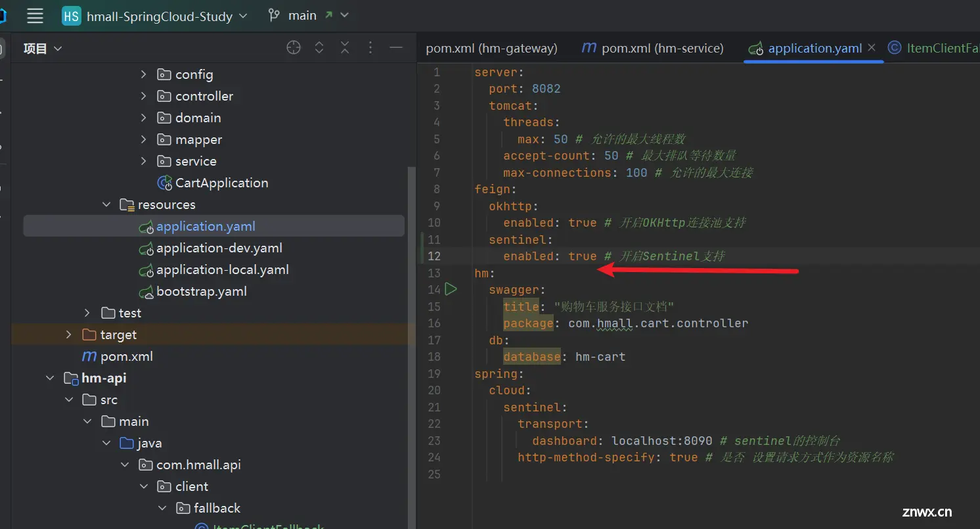Collapse the resources folder
Viewport: 980px width, 529px height.
(x=106, y=204)
